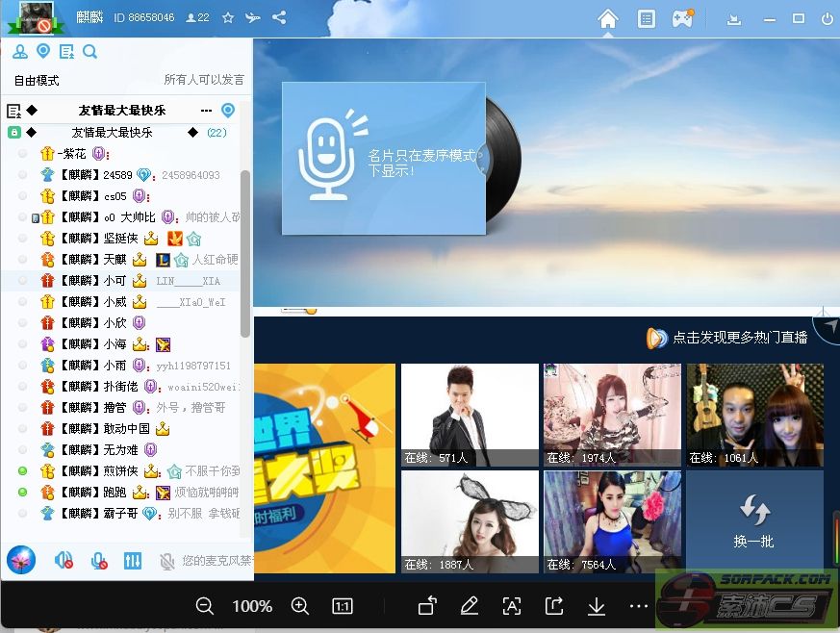Click the download arrow in viewer toolbar
This screenshot has width=840, height=633.
pos(597,606)
